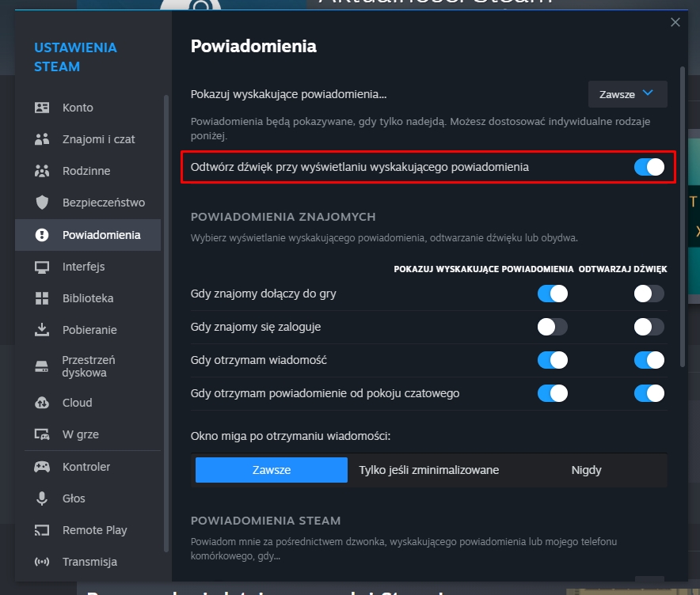Disable sound for popup notifications

coord(649,167)
